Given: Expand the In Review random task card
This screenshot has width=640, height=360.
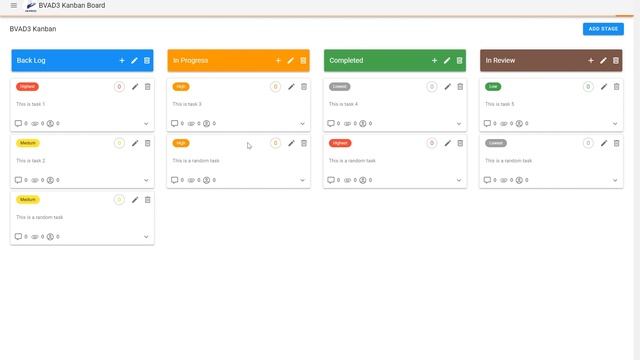Looking at the screenshot, I should tap(615, 180).
